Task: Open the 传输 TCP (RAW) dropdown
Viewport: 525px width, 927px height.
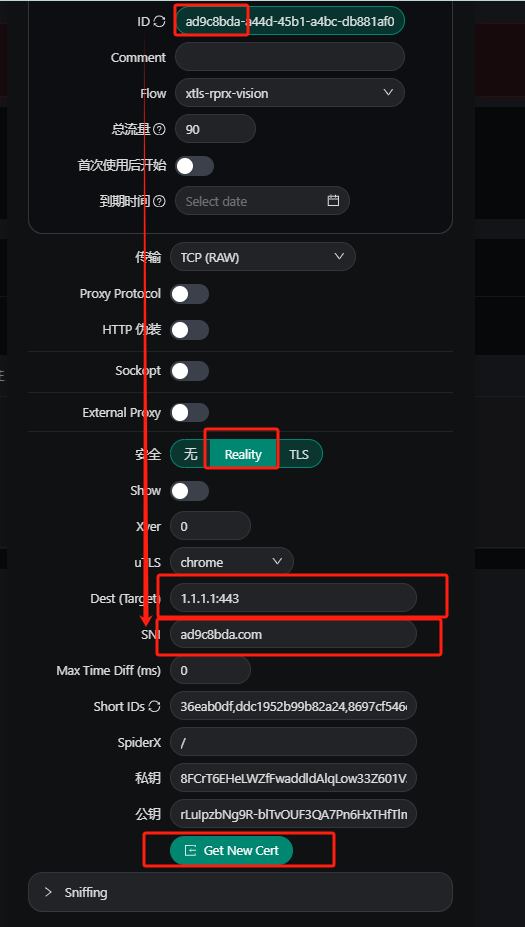Action: [x=263, y=257]
